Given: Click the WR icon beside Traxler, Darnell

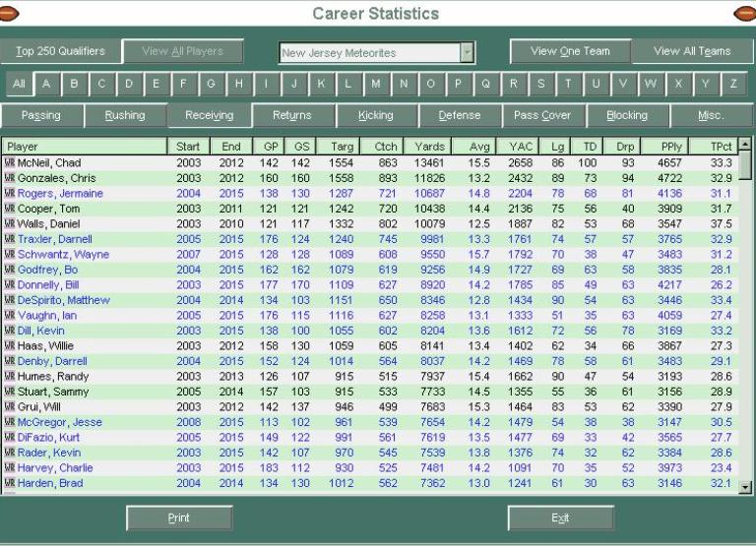Looking at the screenshot, I should tap(10, 239).
